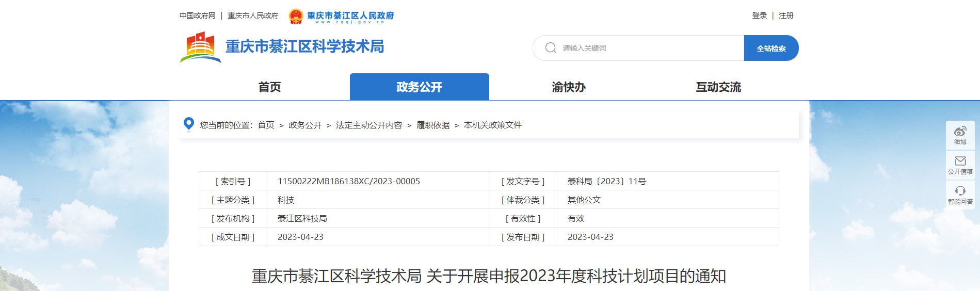Visit the 重庆市人民政府 link
Screen dimensions: 980x291
tap(253, 16)
